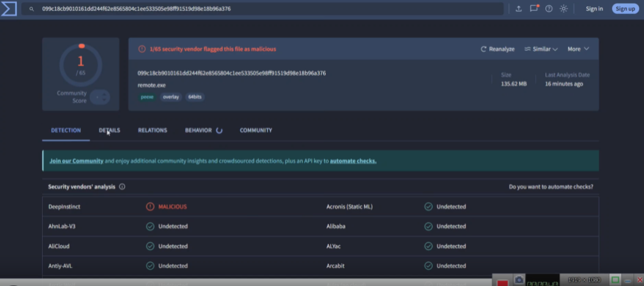Viewport: 644px width, 286px height.
Task: Toggle the green region-select box in recorder bar
Action: (616, 280)
